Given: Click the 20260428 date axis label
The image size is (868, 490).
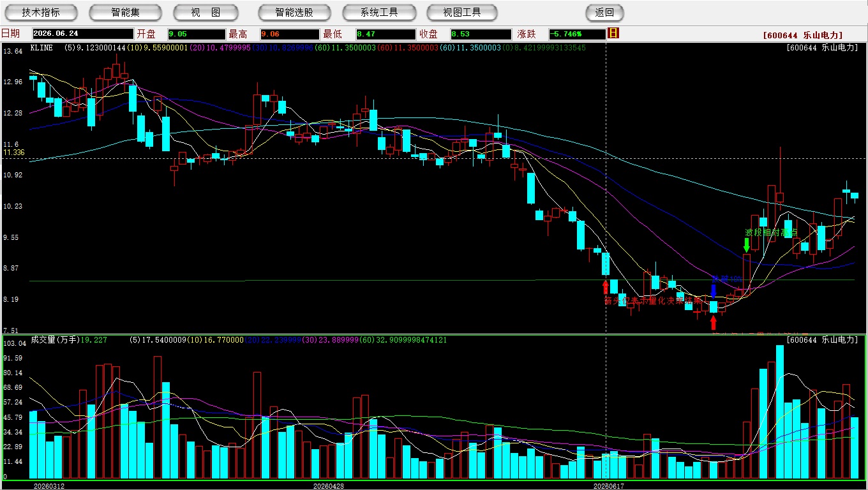Looking at the screenshot, I should (x=329, y=486).
